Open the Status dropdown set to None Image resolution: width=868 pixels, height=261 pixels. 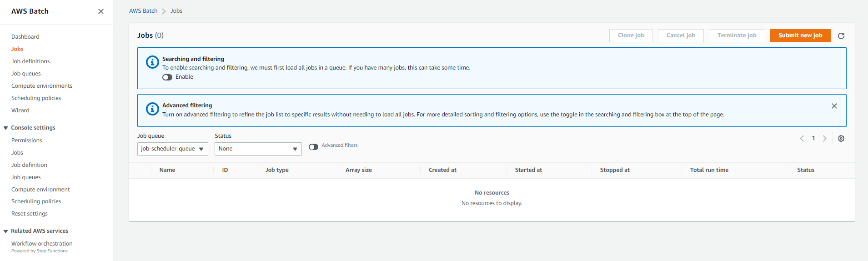(258, 149)
